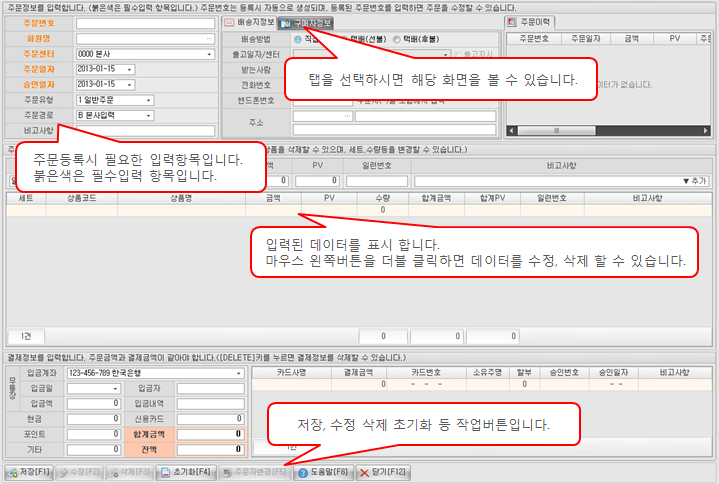Click the detailed address field below 주소 row

[394, 130]
